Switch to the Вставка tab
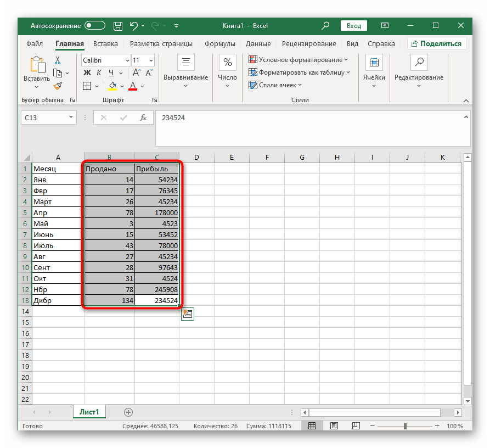Screen dimensions: 490x448 click(105, 44)
